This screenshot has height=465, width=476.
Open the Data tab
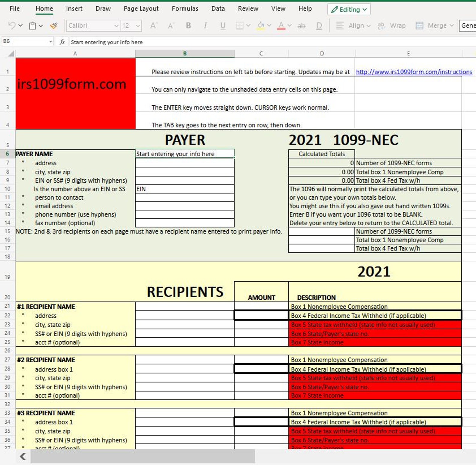click(218, 9)
